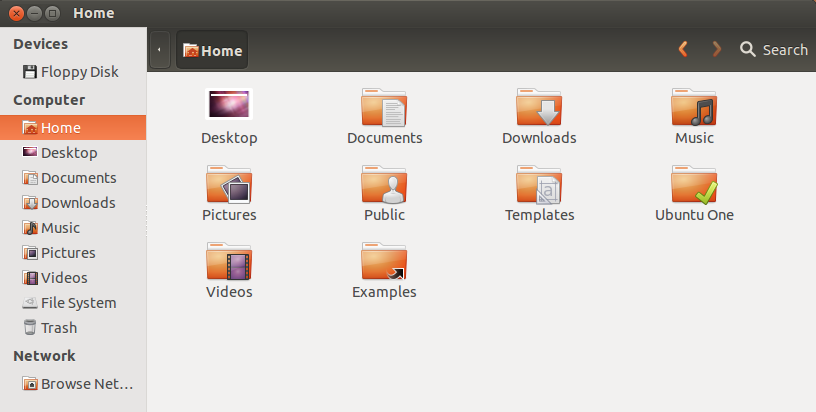Go forward with the right arrow
The height and width of the screenshot is (412, 816).
coord(717,49)
